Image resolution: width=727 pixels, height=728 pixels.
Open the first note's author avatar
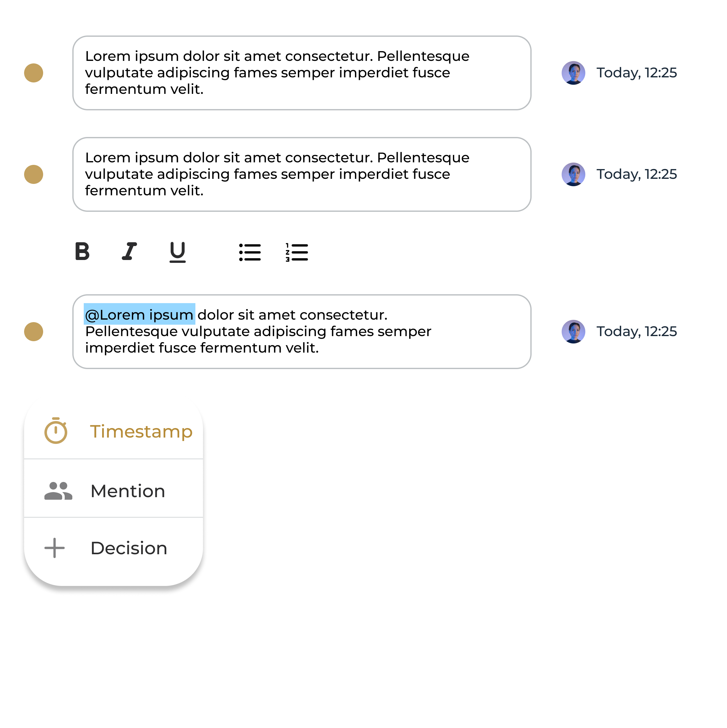point(573,73)
